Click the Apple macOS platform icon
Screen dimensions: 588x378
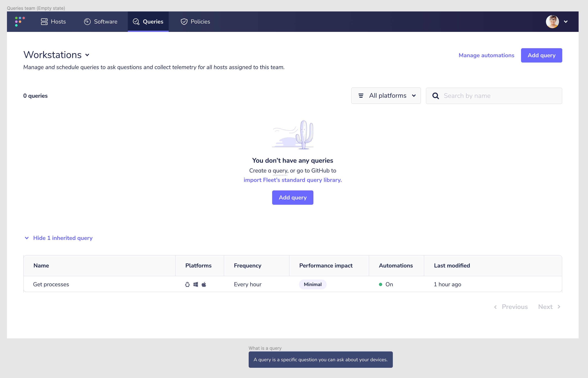(204, 284)
